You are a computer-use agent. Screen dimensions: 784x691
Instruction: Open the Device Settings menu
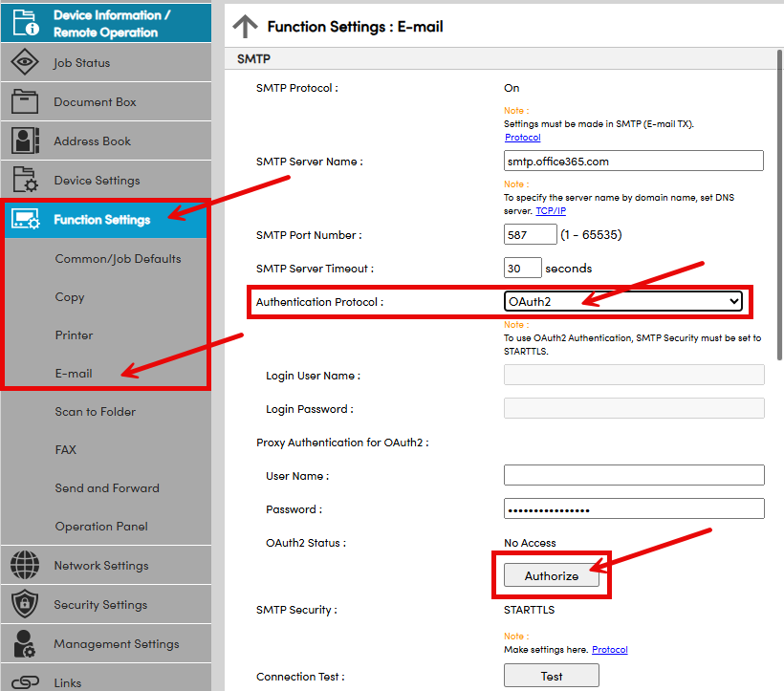[106, 180]
